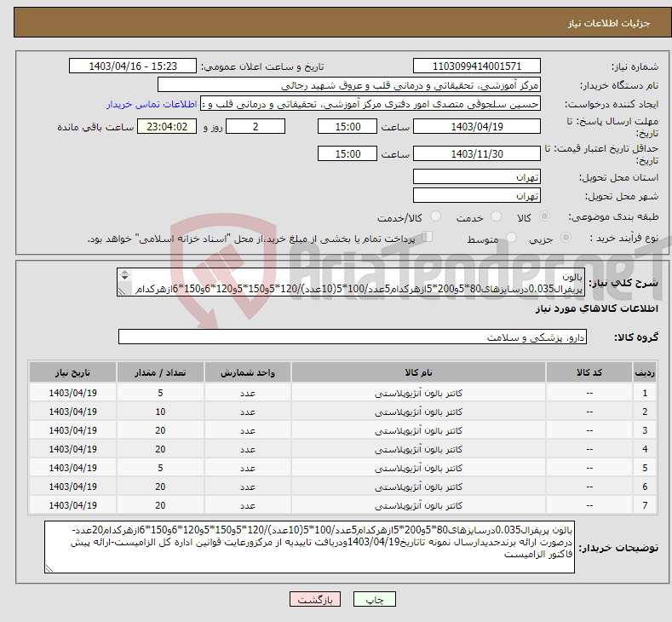Click unit عدد in table row 1
The image size is (672, 622).
tap(248, 393)
